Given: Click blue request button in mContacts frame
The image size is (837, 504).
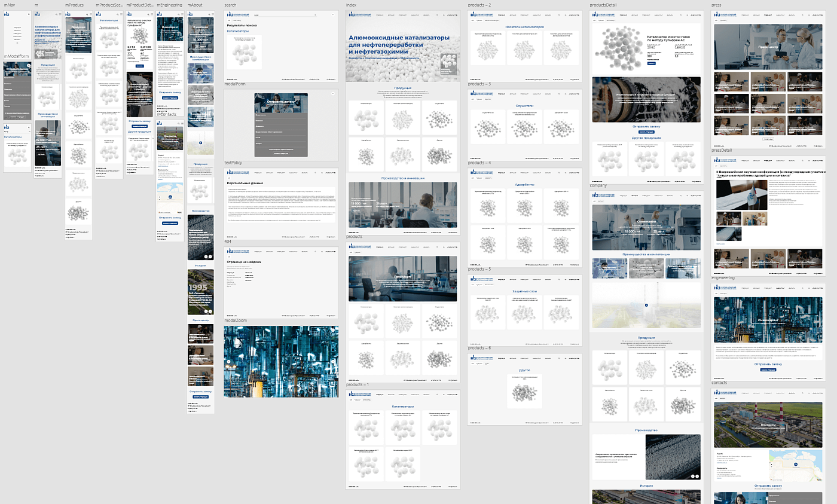Looking at the screenshot, I should pyautogui.click(x=170, y=223).
